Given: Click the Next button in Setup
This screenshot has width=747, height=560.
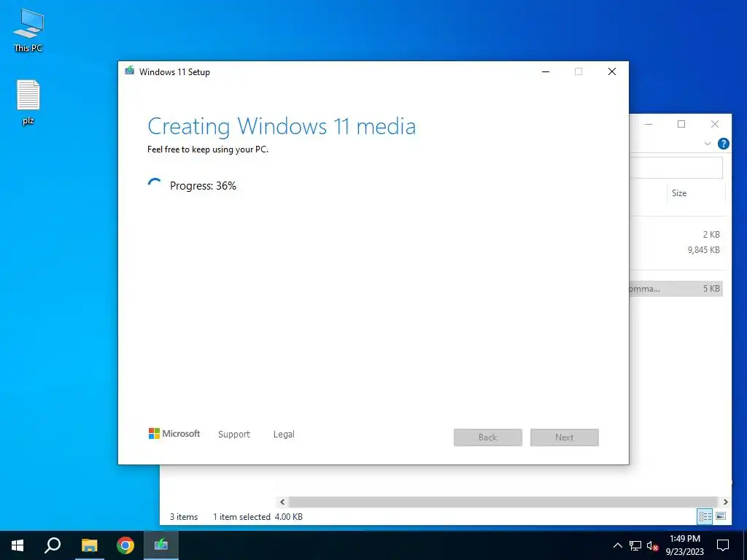Looking at the screenshot, I should (x=565, y=437).
